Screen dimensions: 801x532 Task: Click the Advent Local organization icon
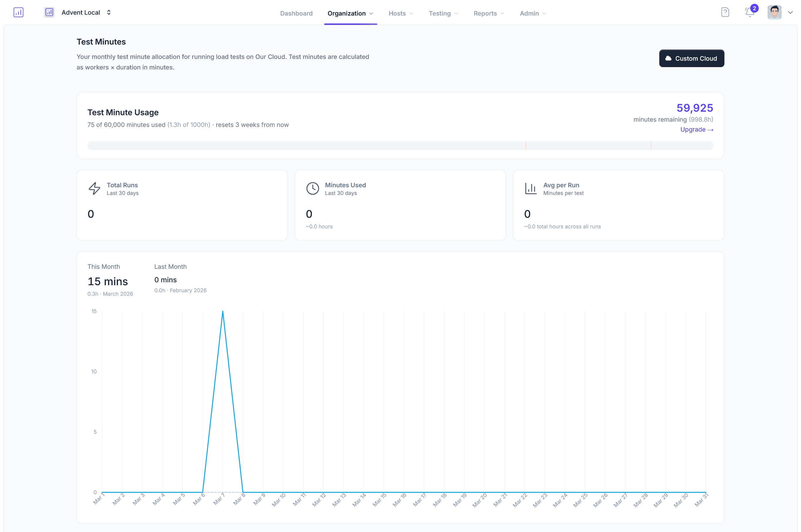49,13
